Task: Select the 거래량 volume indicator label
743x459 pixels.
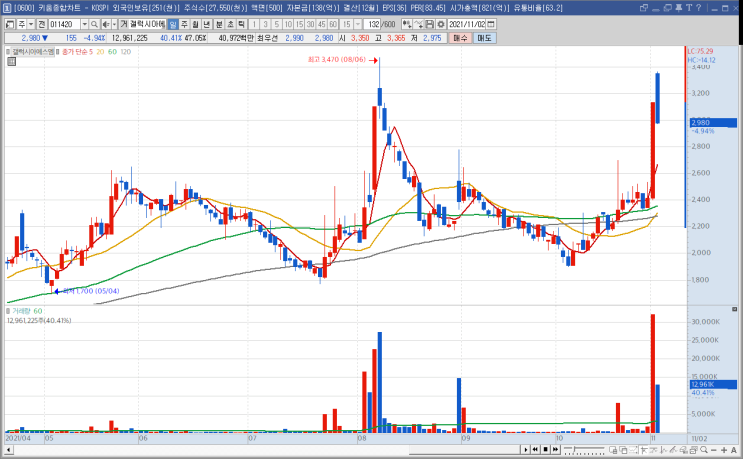Action: pyautogui.click(x=21, y=311)
